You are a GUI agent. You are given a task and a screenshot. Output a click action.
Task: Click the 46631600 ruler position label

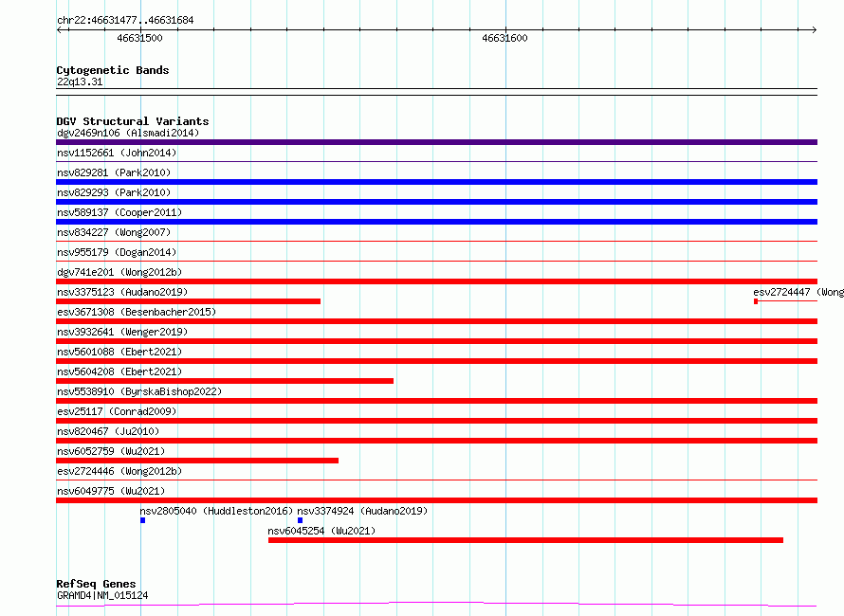point(505,38)
